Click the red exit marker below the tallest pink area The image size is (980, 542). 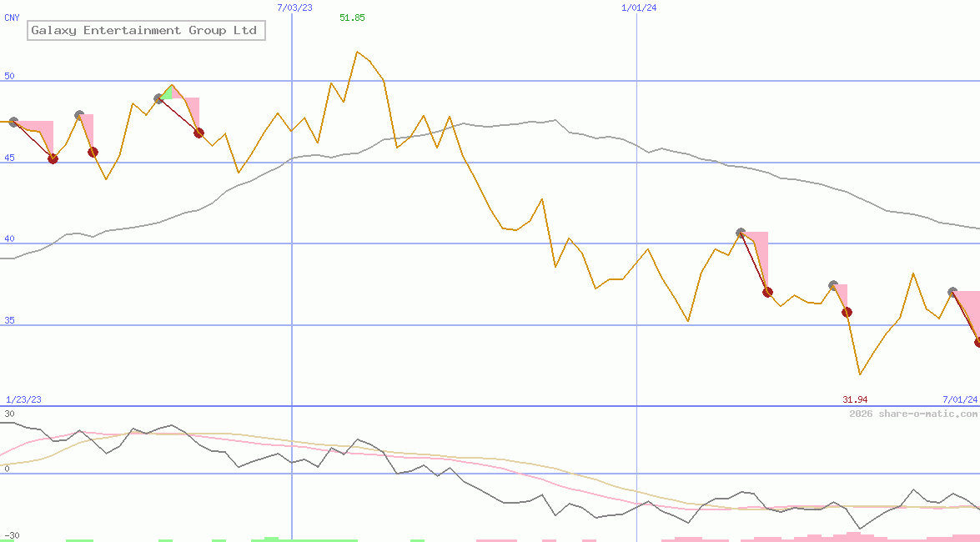tap(767, 292)
